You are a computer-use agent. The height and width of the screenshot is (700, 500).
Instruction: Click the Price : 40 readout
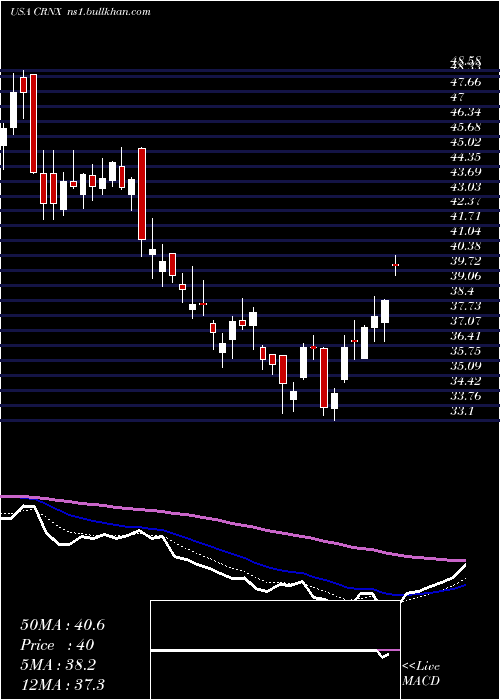pyautogui.click(x=57, y=645)
